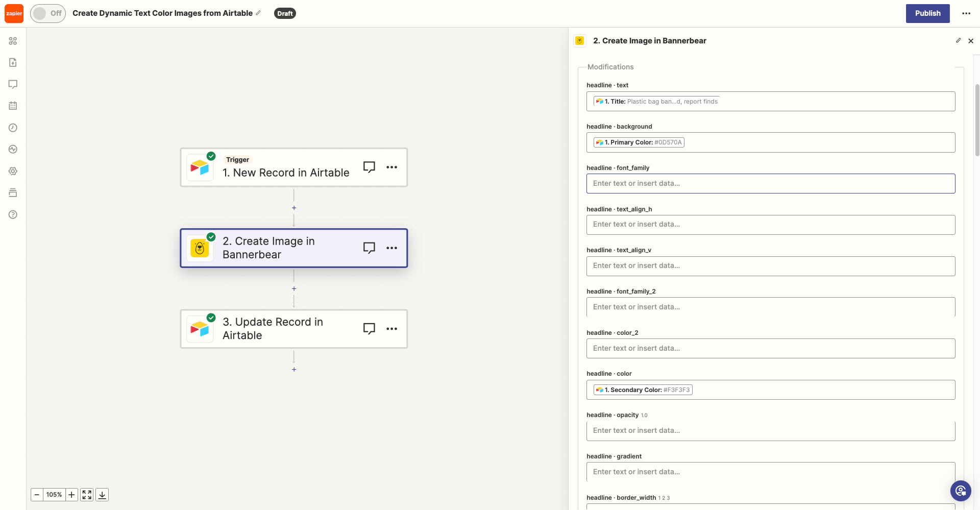Open the activity status icon in the sidebar
Screen dimensions: 980x510
click(x=13, y=149)
